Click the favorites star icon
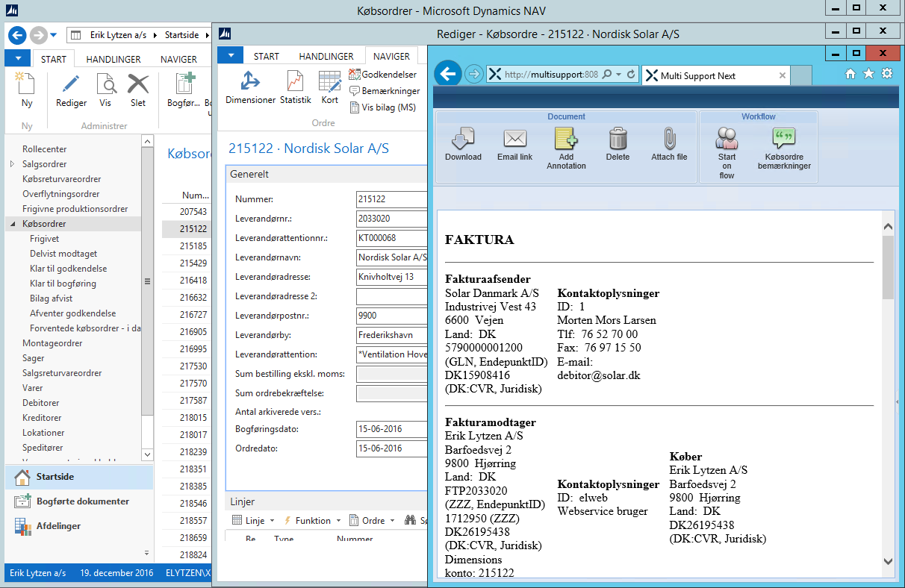The image size is (905, 588). [x=868, y=73]
